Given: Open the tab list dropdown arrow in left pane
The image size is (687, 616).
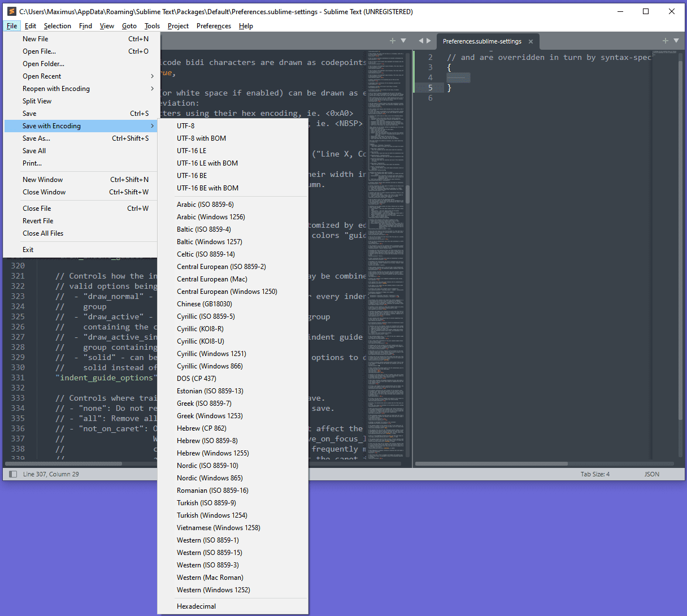Looking at the screenshot, I should (403, 41).
